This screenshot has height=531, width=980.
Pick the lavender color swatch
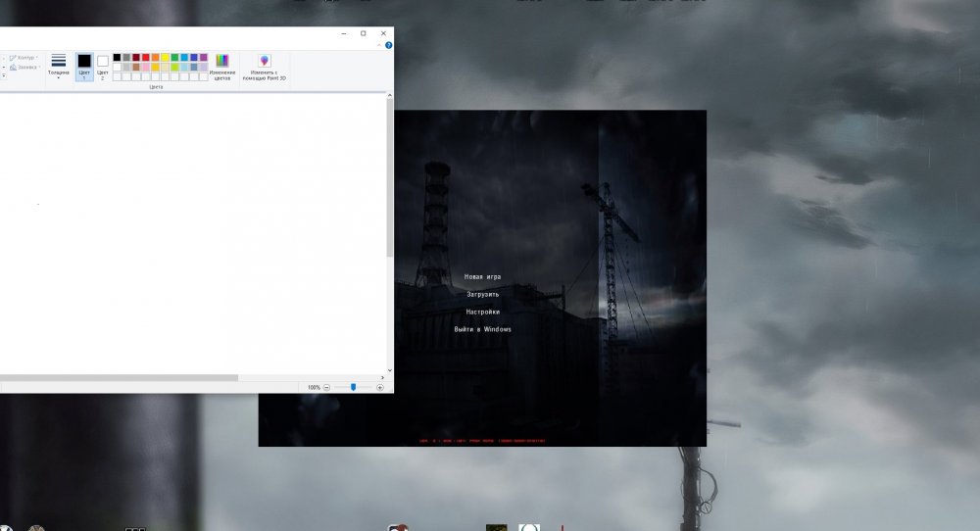point(203,67)
